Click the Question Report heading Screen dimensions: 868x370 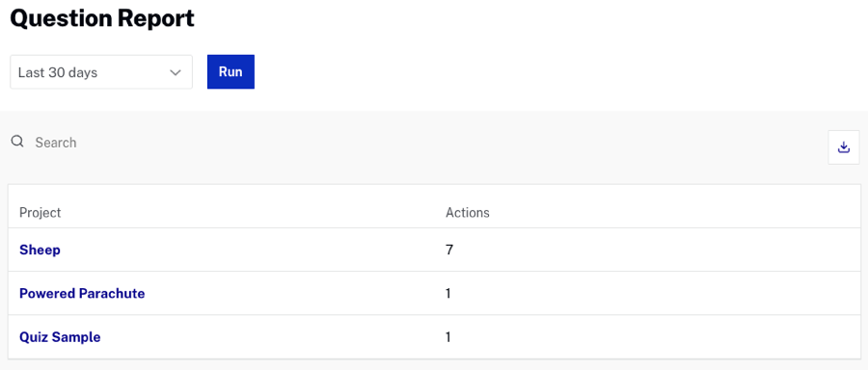102,18
